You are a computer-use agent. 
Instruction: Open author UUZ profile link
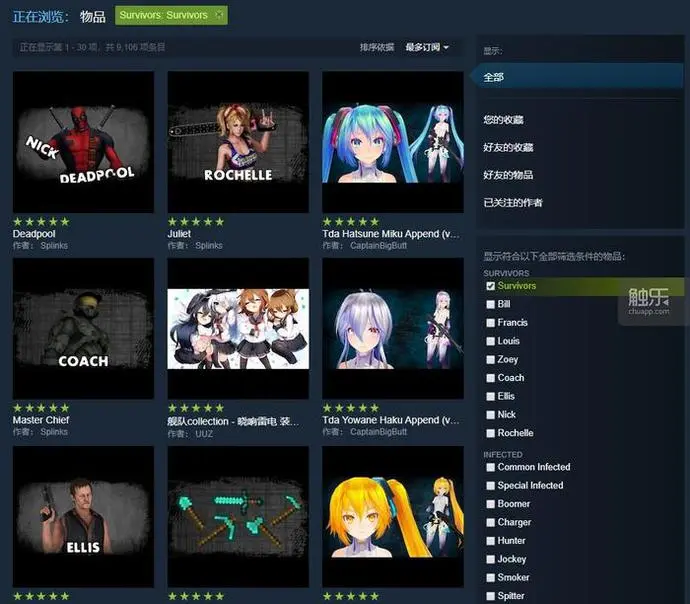(x=204, y=434)
